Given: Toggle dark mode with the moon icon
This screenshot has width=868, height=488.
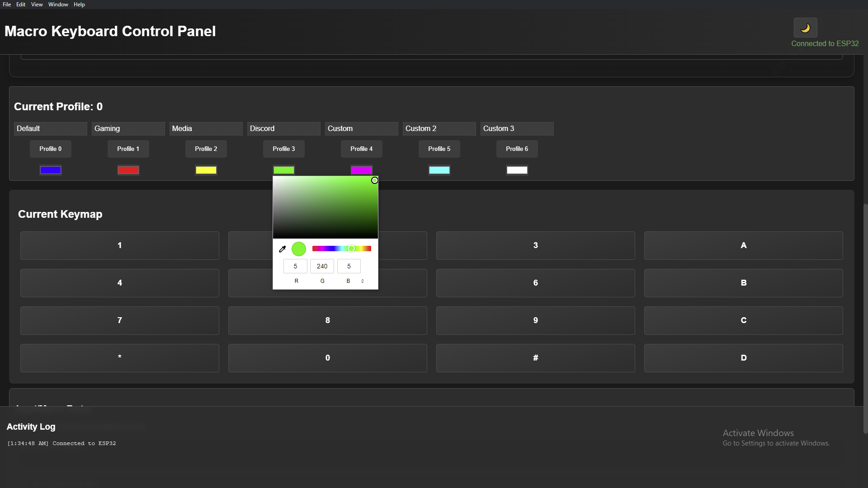Looking at the screenshot, I should [806, 28].
